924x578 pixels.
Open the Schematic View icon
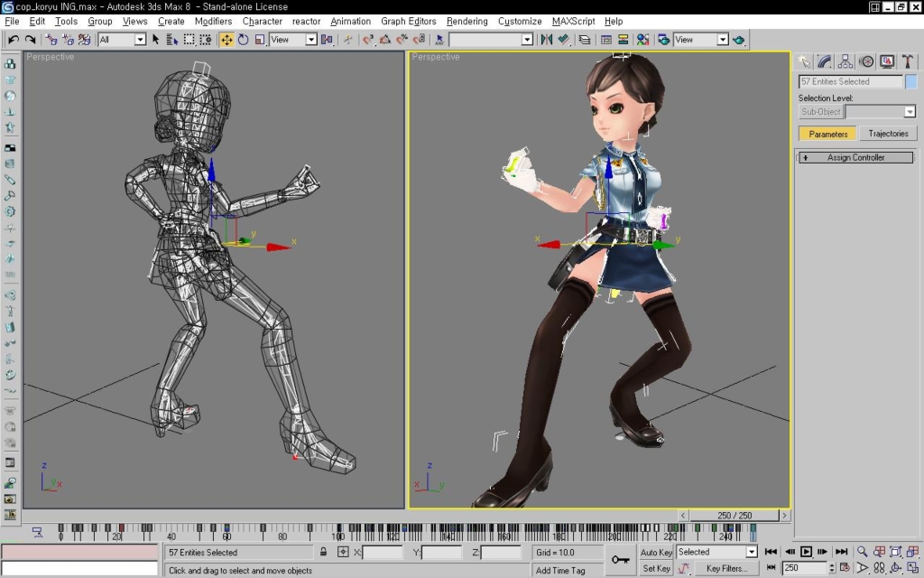[x=623, y=40]
